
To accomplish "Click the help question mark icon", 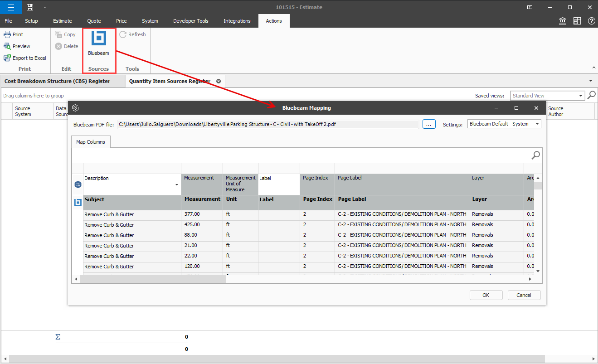I will (x=591, y=21).
